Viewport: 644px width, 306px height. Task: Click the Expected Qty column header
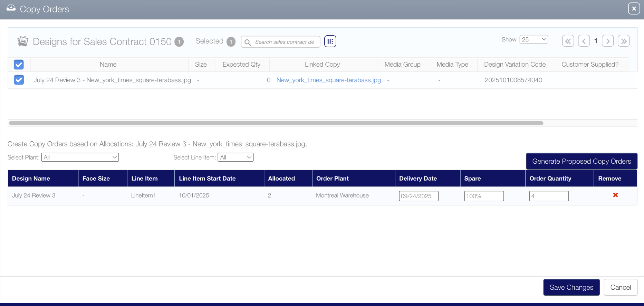(x=241, y=65)
